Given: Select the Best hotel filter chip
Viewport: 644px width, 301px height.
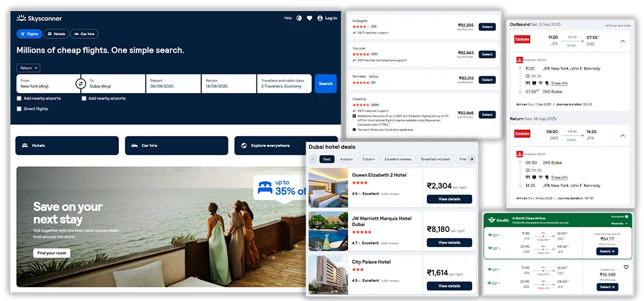Looking at the screenshot, I should click(x=327, y=159).
